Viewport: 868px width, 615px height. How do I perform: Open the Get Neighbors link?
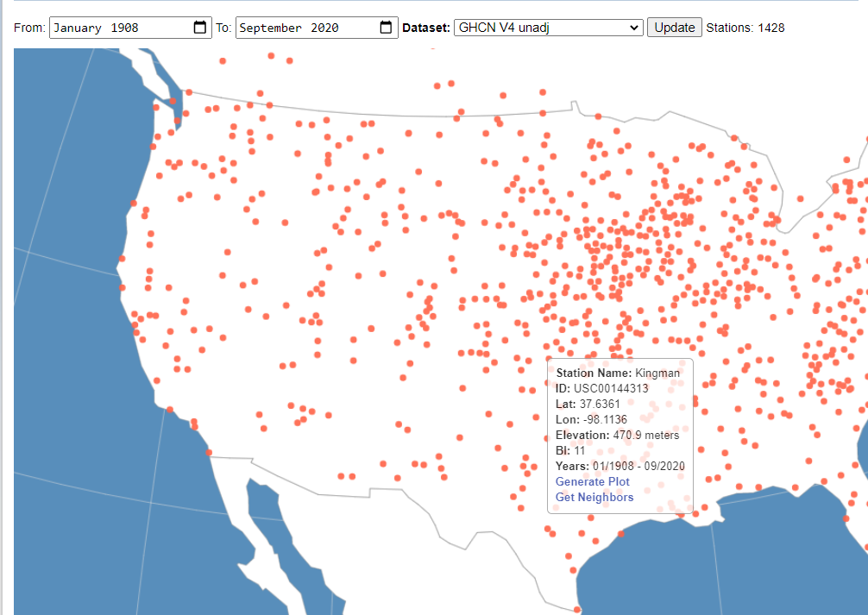tap(594, 497)
